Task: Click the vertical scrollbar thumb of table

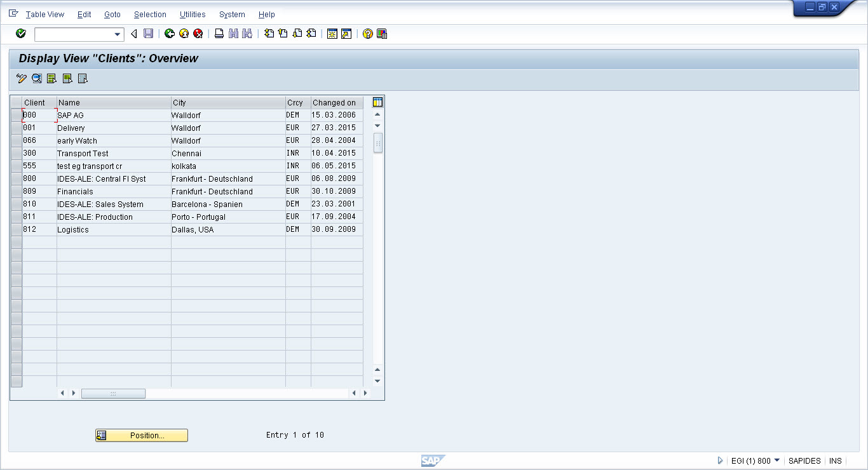Action: (x=378, y=143)
